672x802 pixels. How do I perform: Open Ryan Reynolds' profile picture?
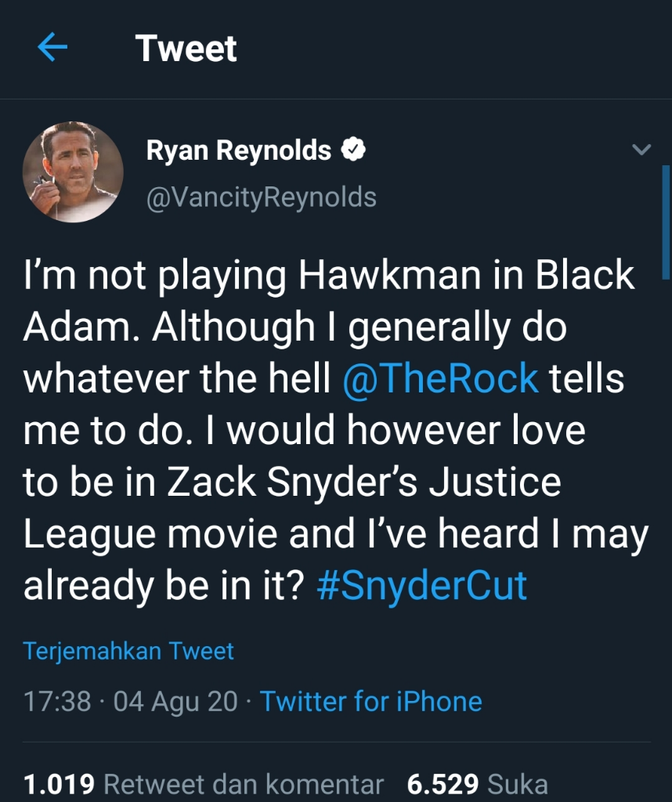point(72,172)
